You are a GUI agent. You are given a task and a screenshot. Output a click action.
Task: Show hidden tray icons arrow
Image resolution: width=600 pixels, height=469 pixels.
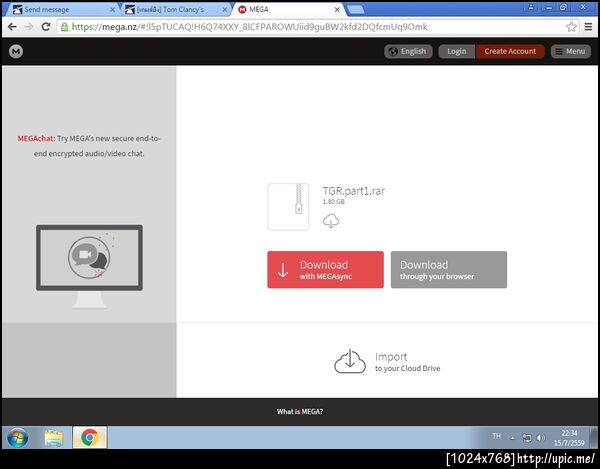pyautogui.click(x=512, y=438)
